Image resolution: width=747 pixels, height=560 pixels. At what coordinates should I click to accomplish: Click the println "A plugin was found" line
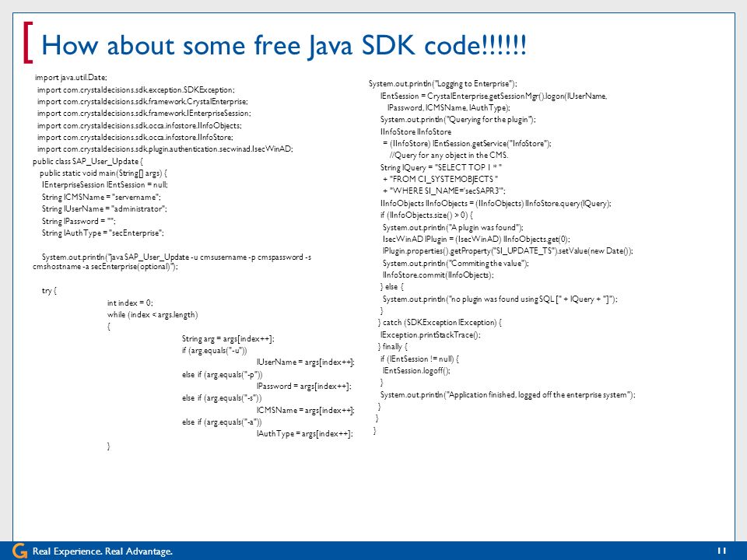(x=453, y=228)
